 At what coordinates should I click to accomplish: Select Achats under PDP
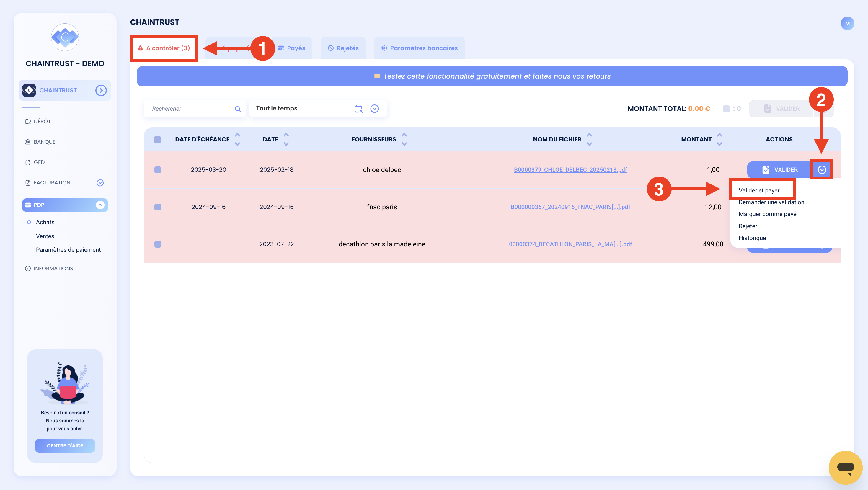pos(45,222)
